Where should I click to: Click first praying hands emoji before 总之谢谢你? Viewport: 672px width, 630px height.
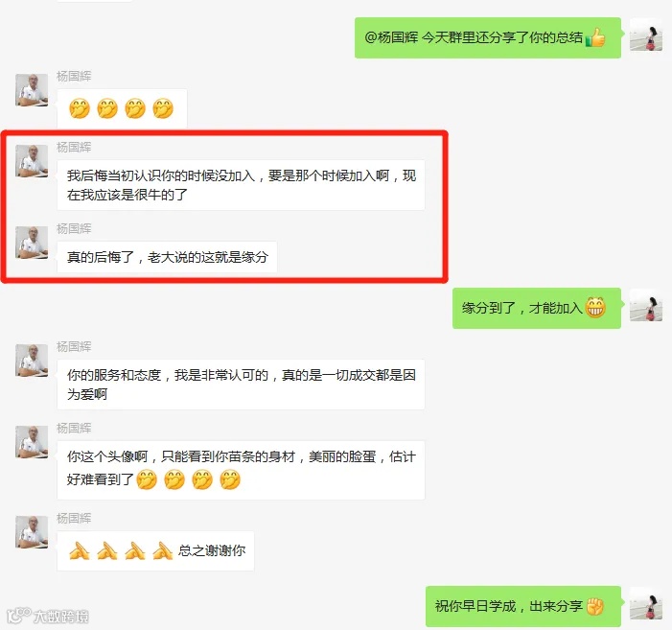80,550
